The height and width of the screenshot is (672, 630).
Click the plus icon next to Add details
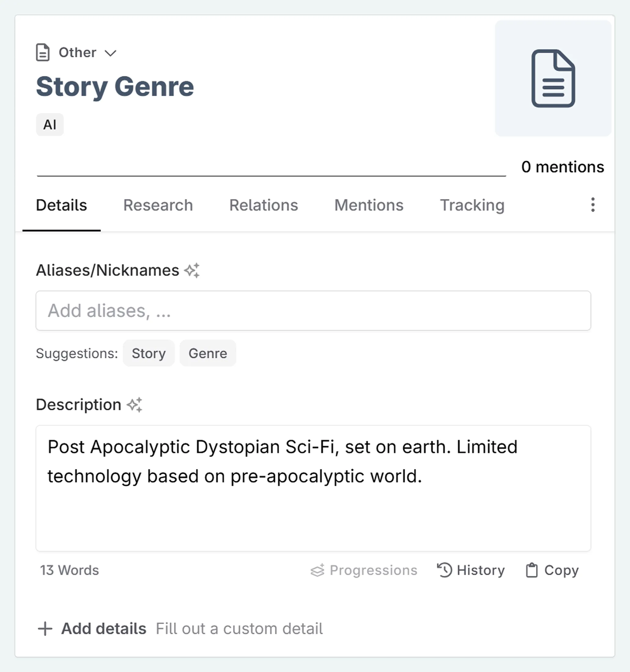[45, 628]
